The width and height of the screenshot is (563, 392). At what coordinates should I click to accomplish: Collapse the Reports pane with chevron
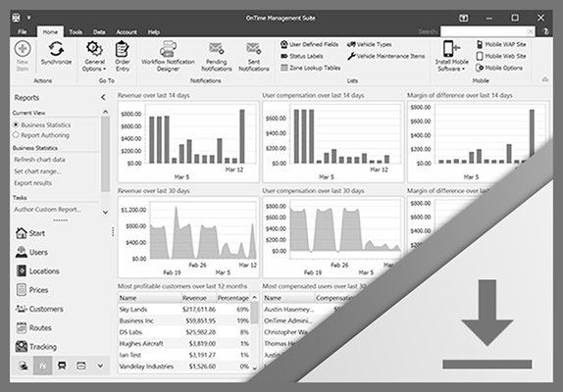click(103, 97)
